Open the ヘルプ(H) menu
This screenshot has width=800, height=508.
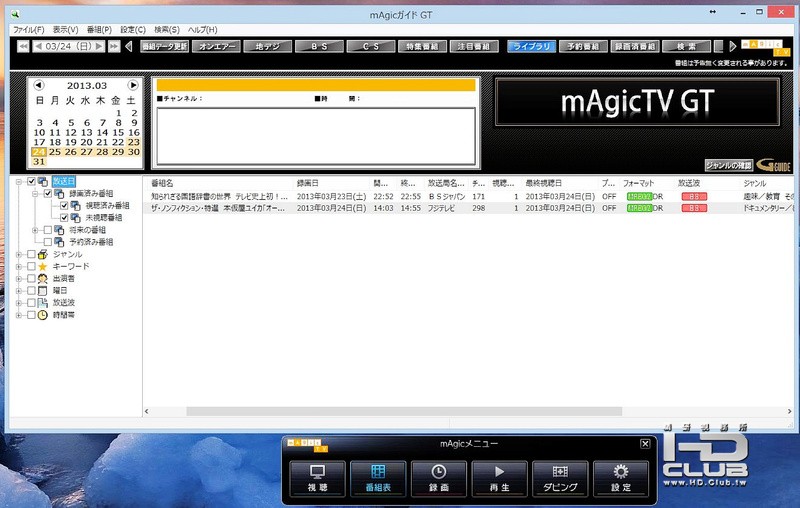tap(203, 30)
